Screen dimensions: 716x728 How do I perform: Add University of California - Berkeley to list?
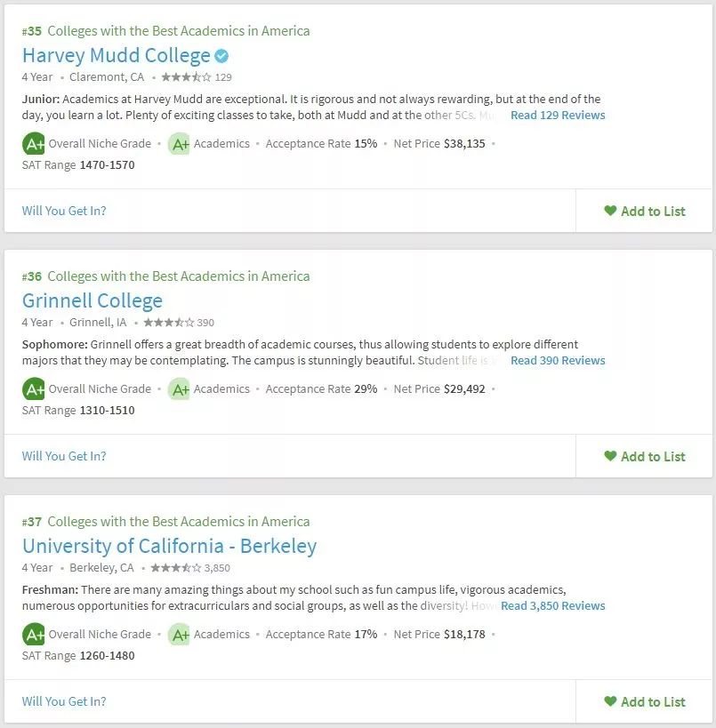[645, 701]
